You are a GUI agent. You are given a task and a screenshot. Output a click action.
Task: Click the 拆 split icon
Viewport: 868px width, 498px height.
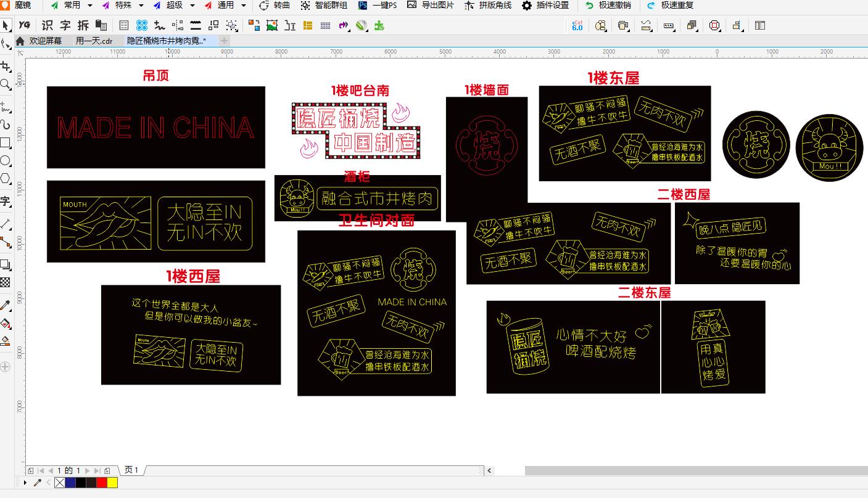[x=83, y=25]
